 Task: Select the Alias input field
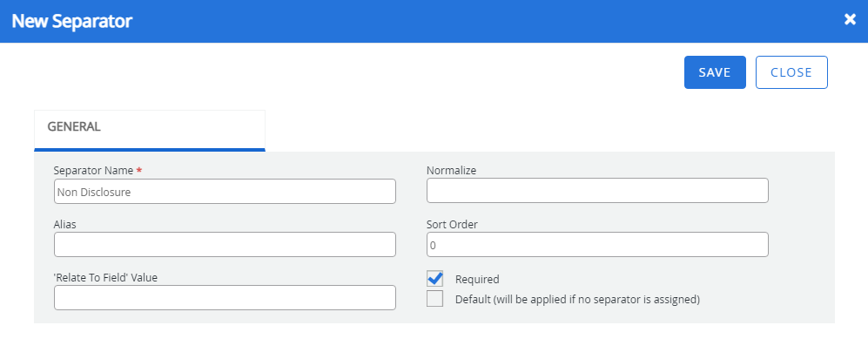coord(225,244)
